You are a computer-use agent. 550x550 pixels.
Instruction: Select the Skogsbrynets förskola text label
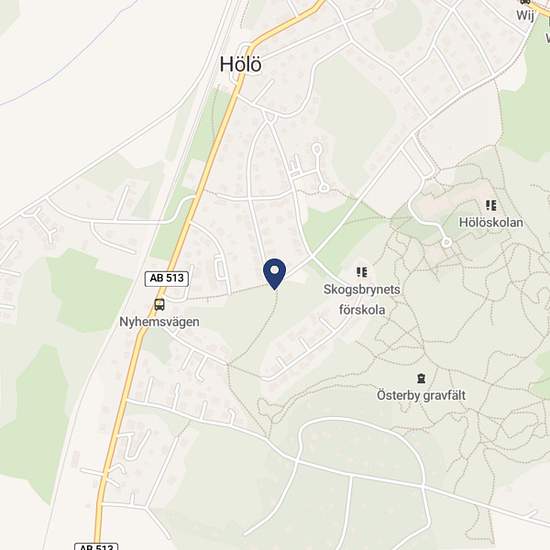(362, 300)
